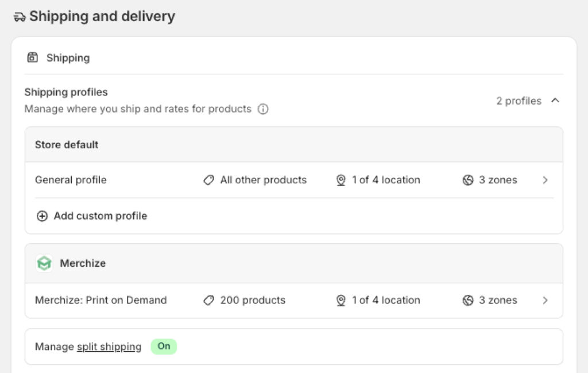Open the info icon after rates description
This screenshot has width=588, height=373.
[x=263, y=109]
